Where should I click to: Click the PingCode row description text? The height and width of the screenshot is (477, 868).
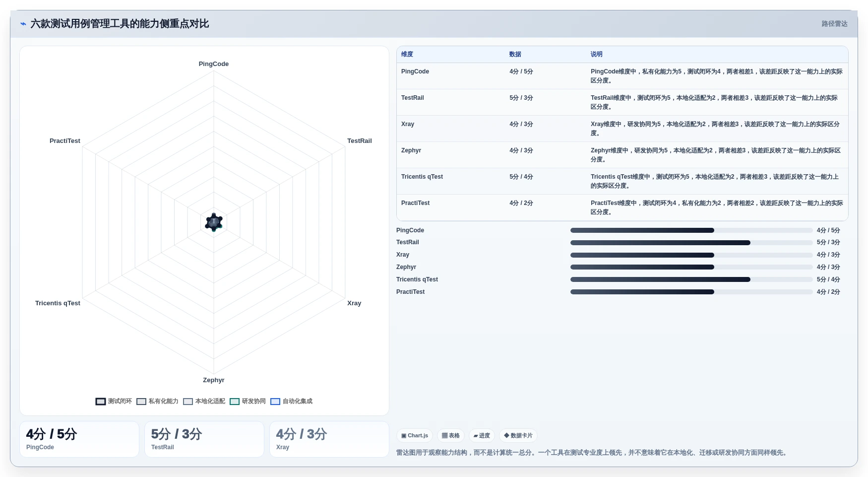(x=717, y=76)
